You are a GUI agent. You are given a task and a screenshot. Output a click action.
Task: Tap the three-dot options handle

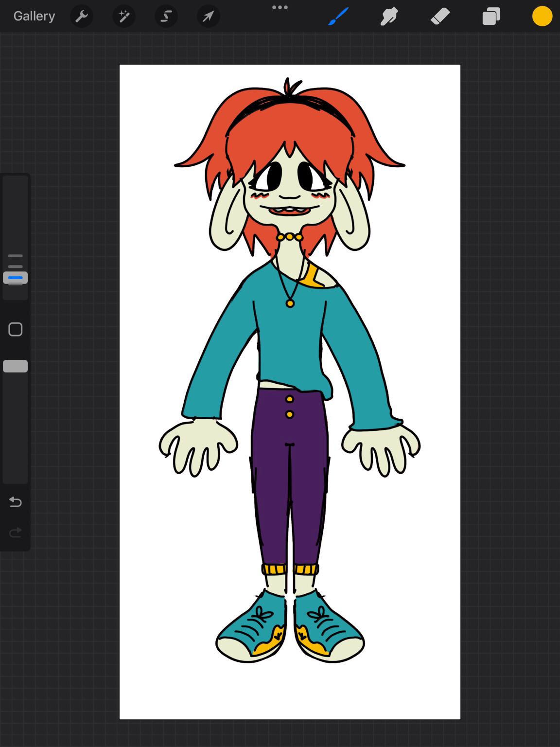280,7
